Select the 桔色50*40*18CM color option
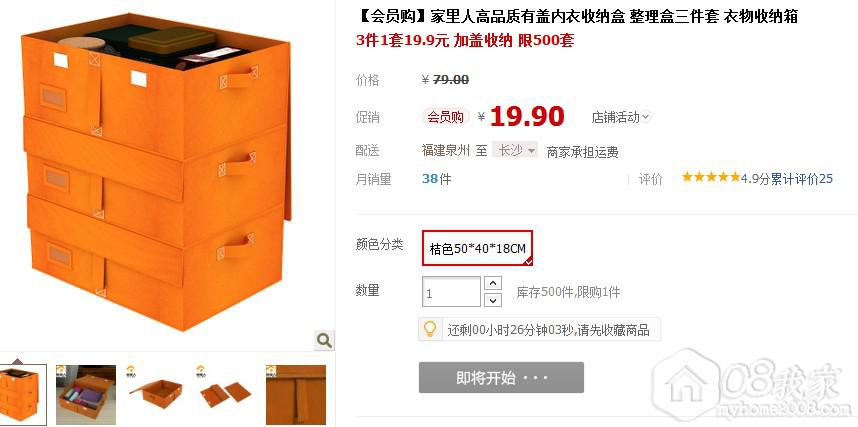The image size is (858, 427). (477, 248)
